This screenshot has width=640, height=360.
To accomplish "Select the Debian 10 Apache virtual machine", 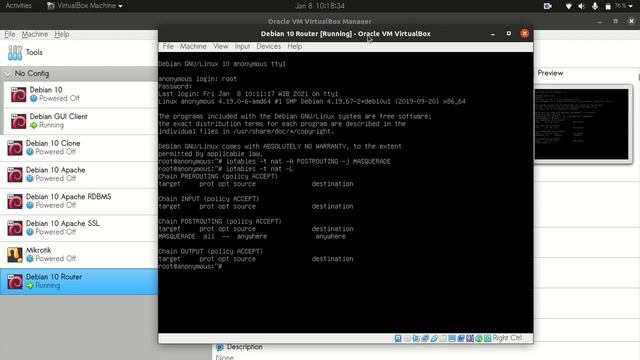I will [x=79, y=174].
